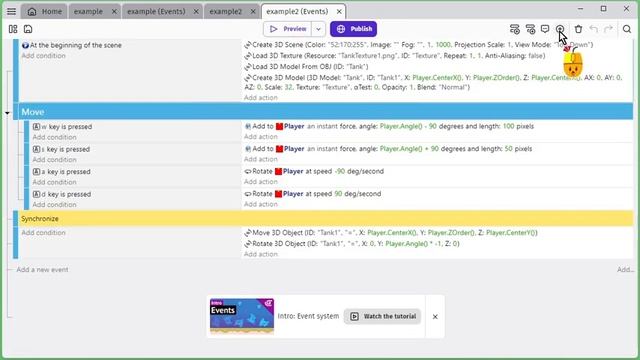Click 'At the beginning of the scene' condition icon
The height and width of the screenshot is (360, 640).
click(25, 45)
